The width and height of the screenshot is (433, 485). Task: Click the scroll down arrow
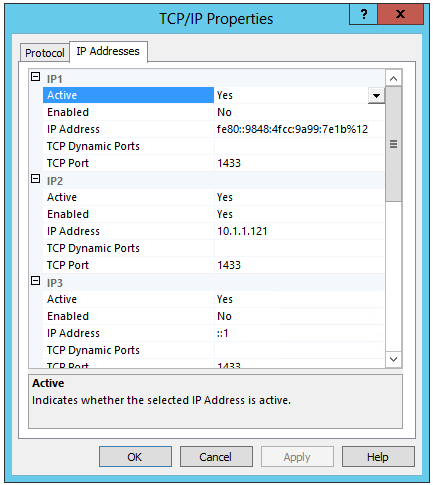[x=394, y=359]
